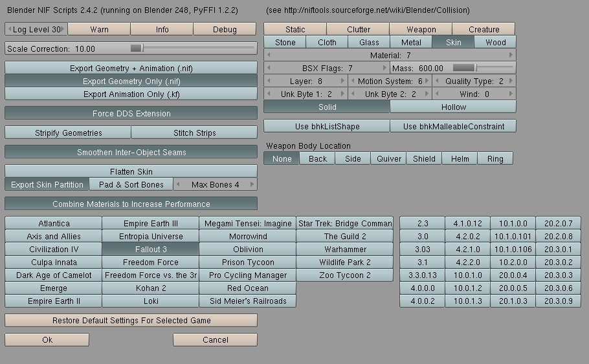Set weapon body location to Shield

(x=424, y=158)
